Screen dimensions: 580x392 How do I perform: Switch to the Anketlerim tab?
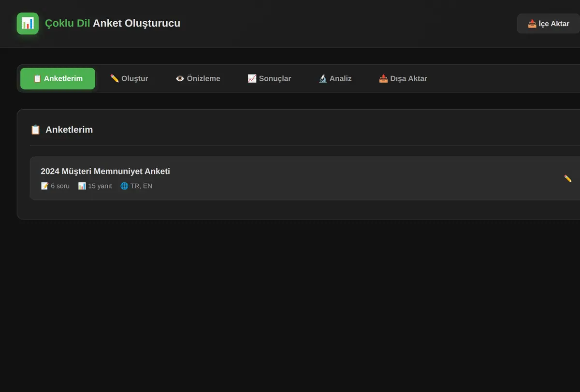(58, 78)
